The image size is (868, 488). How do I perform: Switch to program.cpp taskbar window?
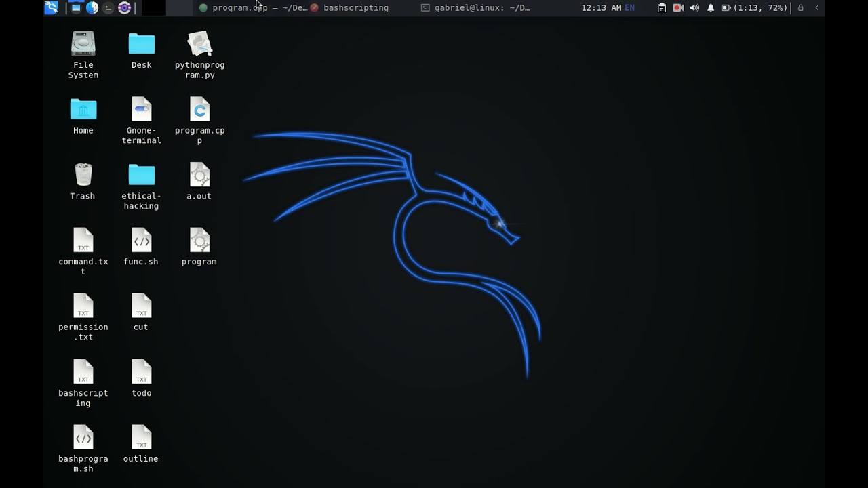(x=253, y=8)
